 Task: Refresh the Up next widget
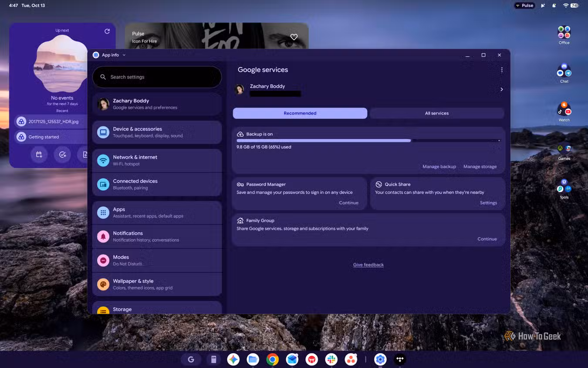[107, 31]
